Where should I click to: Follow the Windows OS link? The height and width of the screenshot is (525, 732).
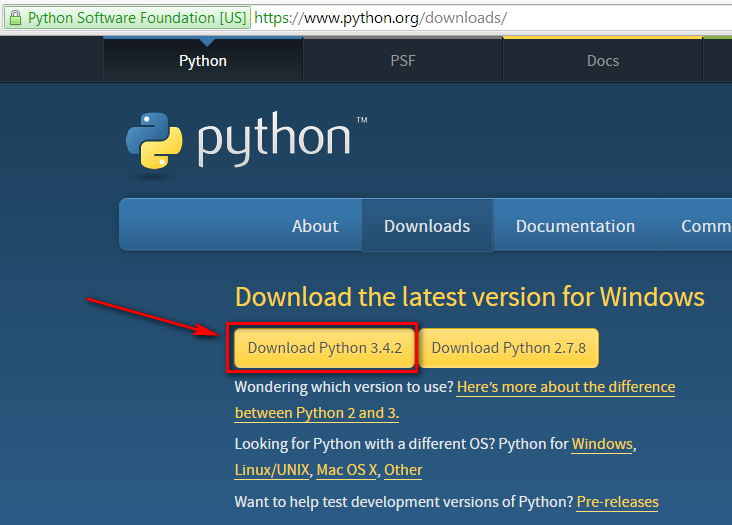point(602,444)
